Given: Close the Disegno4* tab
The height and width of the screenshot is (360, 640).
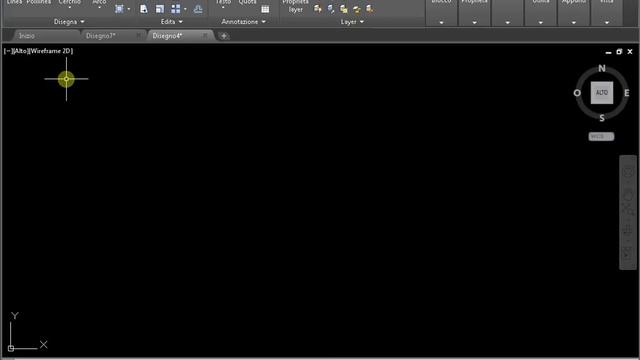Looking at the screenshot, I should (x=204, y=36).
